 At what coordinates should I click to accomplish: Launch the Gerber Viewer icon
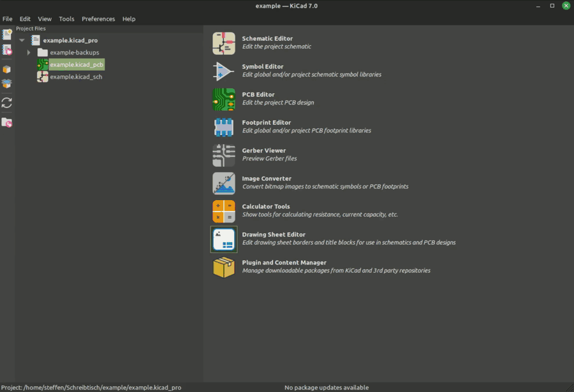click(x=224, y=155)
